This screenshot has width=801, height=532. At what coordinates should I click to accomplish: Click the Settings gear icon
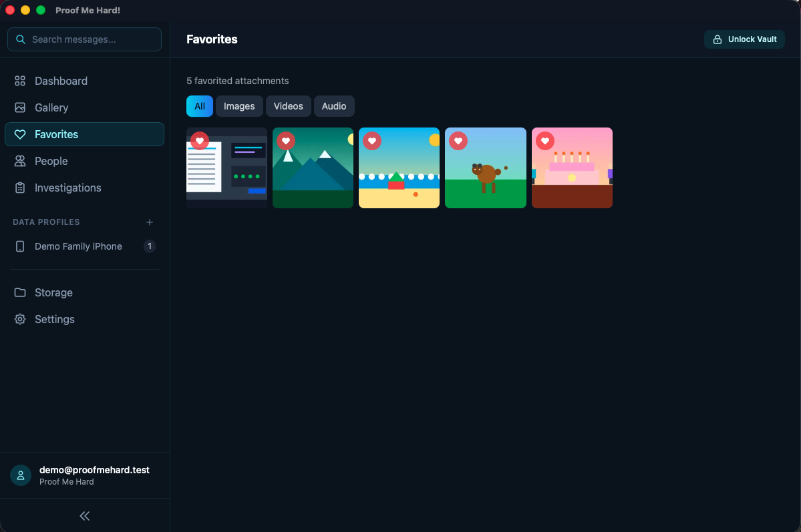coord(20,319)
